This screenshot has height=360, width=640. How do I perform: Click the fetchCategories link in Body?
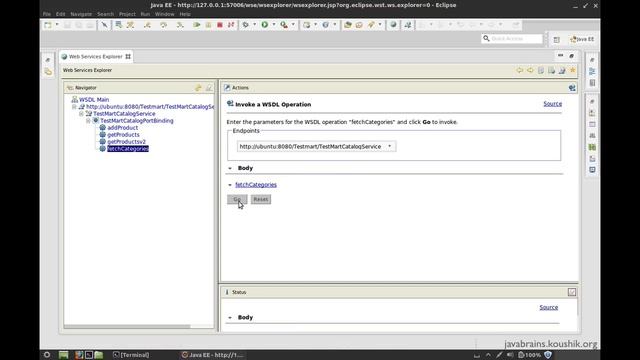pos(256,185)
